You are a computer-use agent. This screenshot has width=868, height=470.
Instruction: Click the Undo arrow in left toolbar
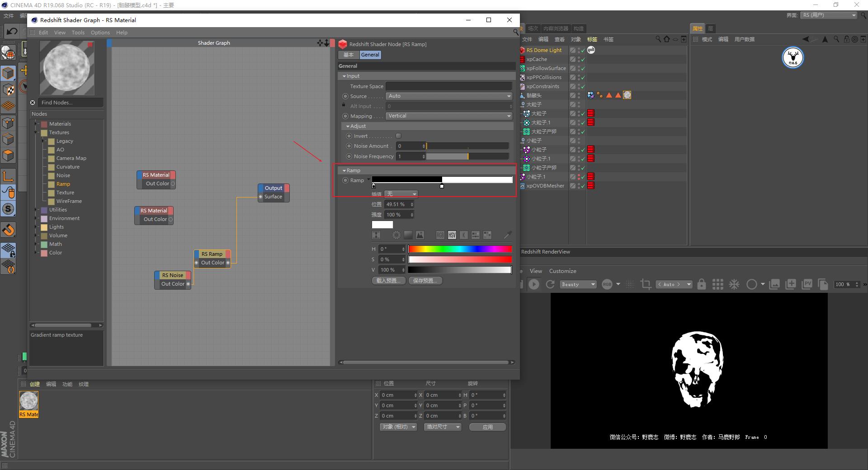click(x=12, y=31)
